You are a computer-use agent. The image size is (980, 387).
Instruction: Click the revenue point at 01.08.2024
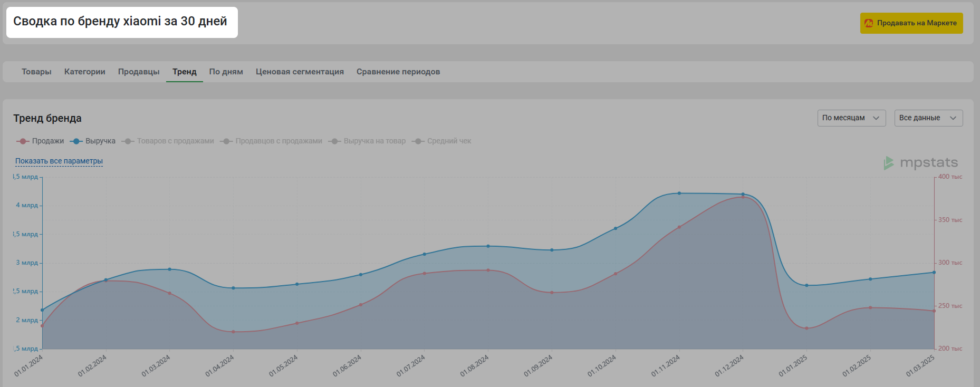488,246
